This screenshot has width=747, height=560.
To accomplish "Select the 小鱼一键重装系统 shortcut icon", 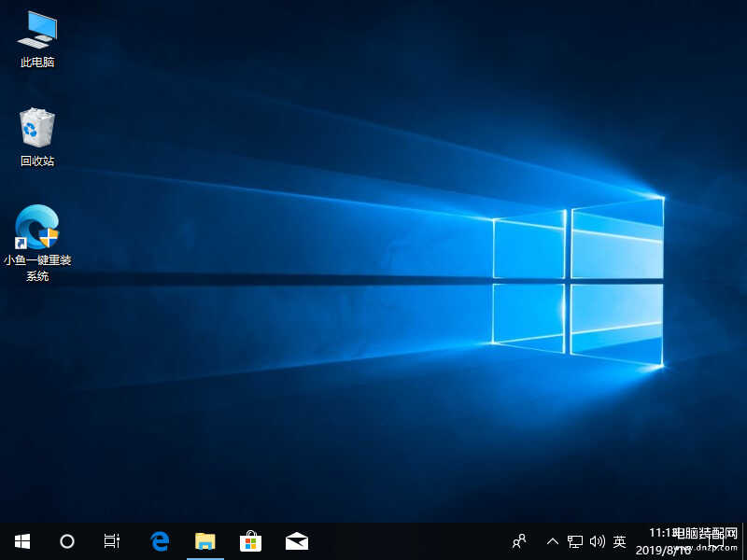I will point(37,243).
